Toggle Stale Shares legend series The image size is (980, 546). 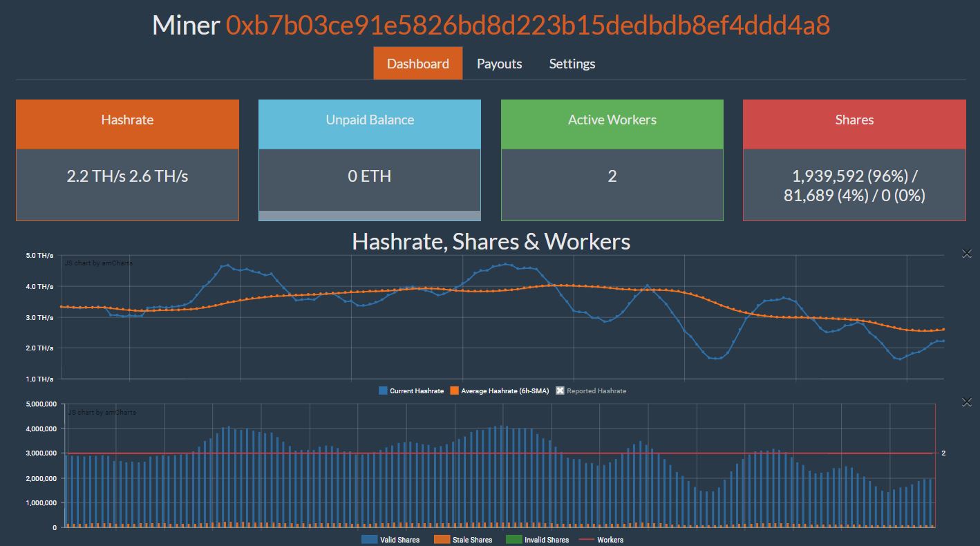click(463, 540)
